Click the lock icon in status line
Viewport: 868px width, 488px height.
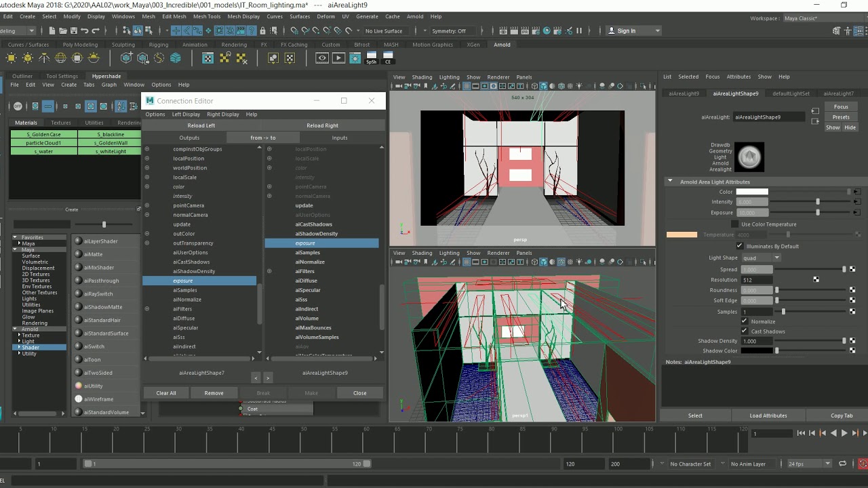click(x=262, y=30)
